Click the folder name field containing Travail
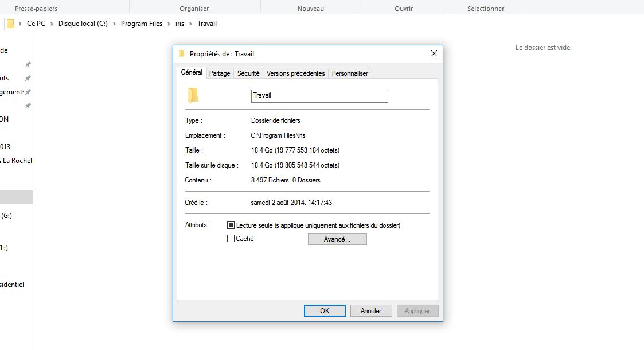This screenshot has height=350, width=644. 319,96
